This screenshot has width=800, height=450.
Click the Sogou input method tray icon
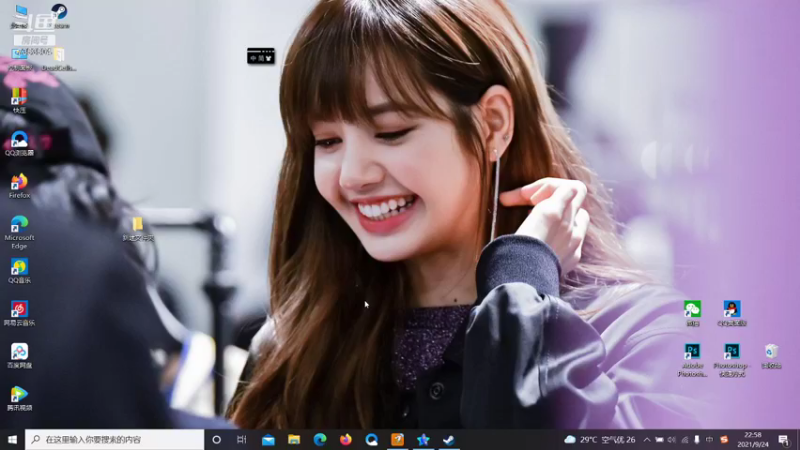point(724,439)
